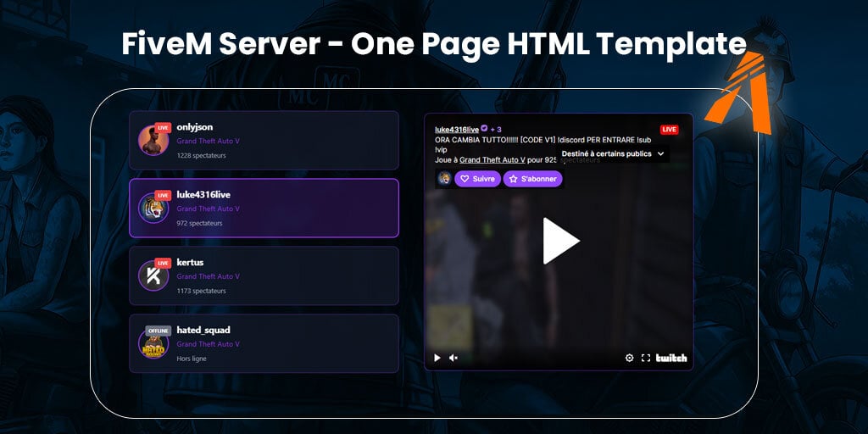Select the hated_squad streamer name

[203, 330]
